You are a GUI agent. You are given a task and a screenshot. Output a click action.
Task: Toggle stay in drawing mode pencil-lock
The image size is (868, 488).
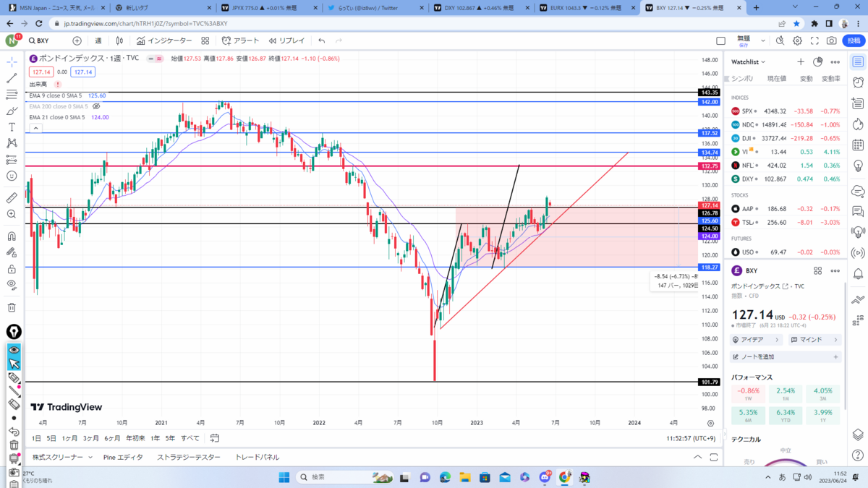(12, 252)
